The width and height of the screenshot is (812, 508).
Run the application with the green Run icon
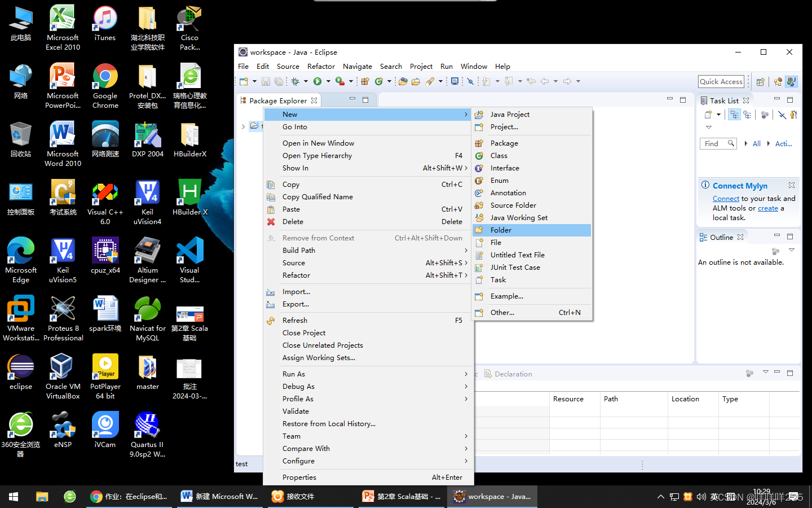[317, 81]
